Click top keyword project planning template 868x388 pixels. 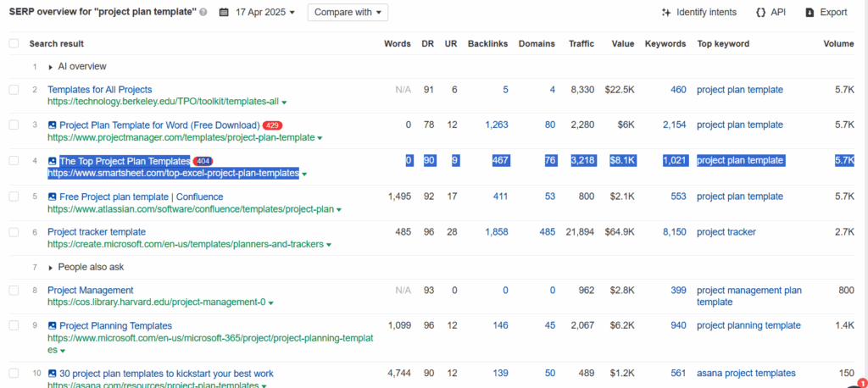coord(748,326)
